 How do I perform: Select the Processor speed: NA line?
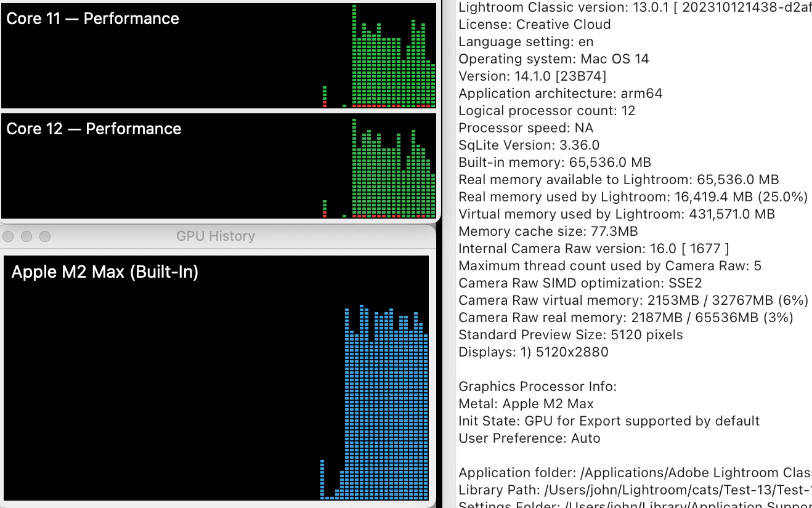(x=526, y=128)
